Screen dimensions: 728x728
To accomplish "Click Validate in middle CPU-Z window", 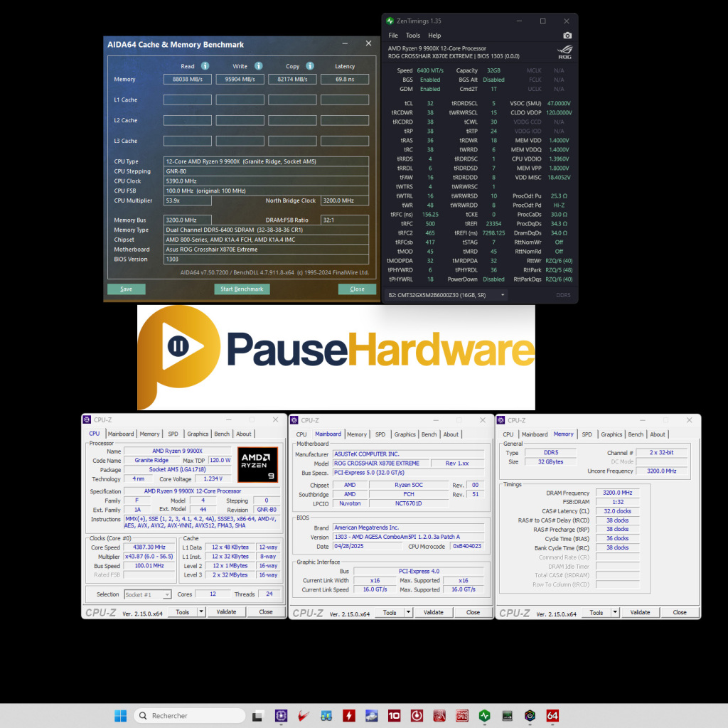I will [x=433, y=612].
